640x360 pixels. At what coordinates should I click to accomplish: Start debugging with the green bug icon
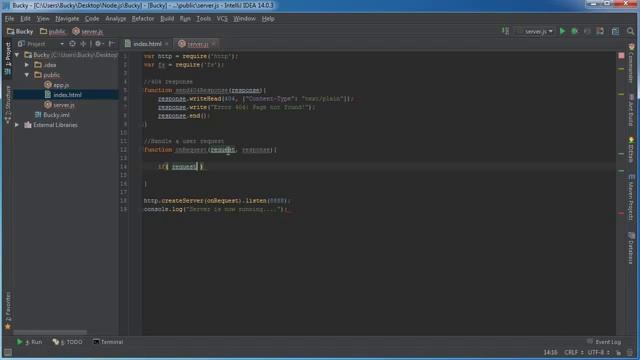click(x=574, y=31)
